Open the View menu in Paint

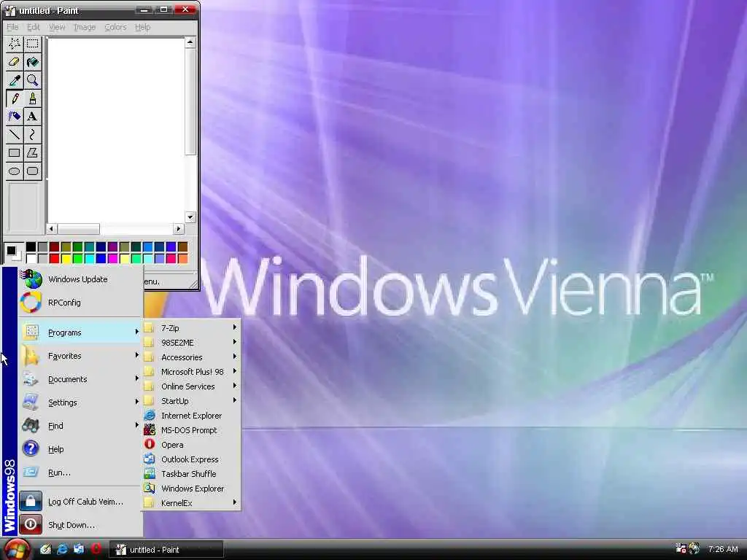(x=57, y=27)
